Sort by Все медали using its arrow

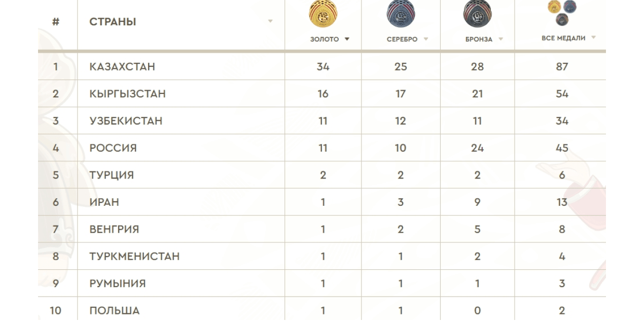pos(593,38)
